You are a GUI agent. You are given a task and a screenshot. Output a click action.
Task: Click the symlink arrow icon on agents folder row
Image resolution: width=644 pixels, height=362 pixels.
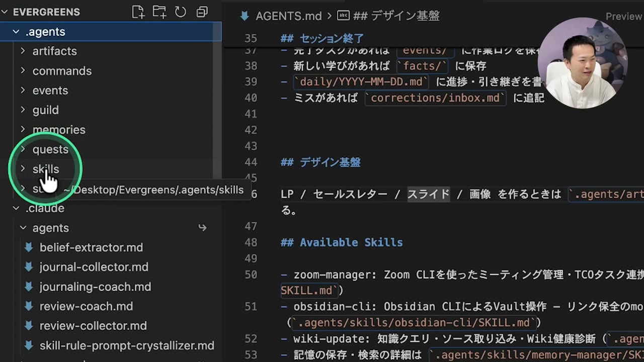[x=202, y=228]
